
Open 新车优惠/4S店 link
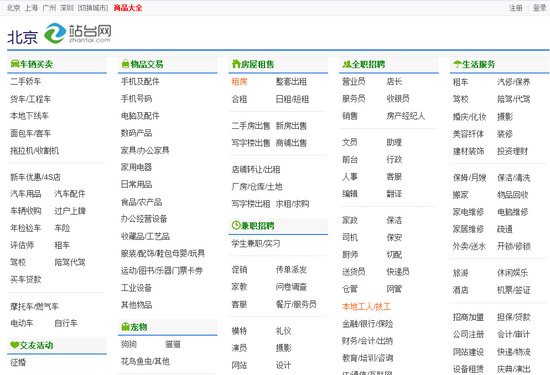point(35,177)
